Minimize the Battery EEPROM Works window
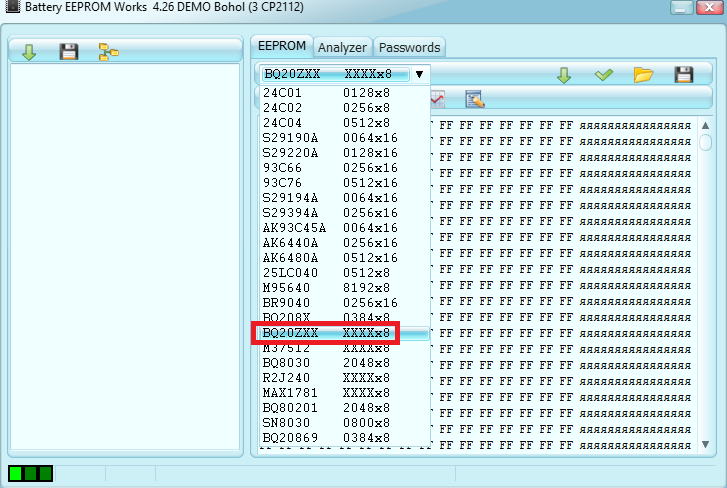 click(x=681, y=7)
